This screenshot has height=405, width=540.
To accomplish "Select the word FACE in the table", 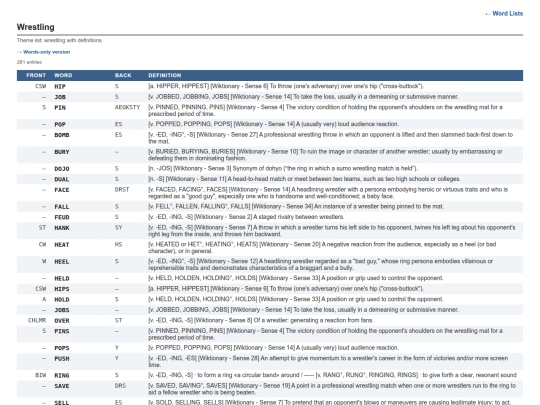I will click(62, 190).
